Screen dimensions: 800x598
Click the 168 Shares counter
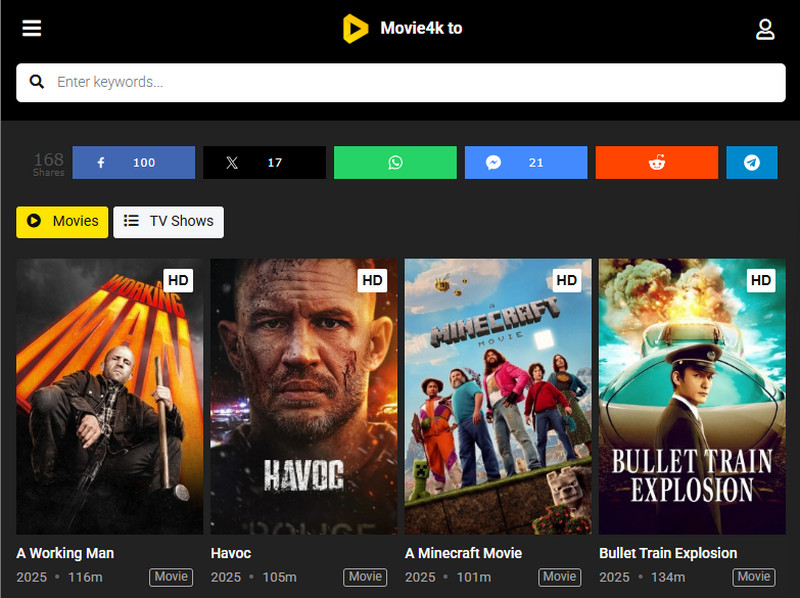point(48,164)
